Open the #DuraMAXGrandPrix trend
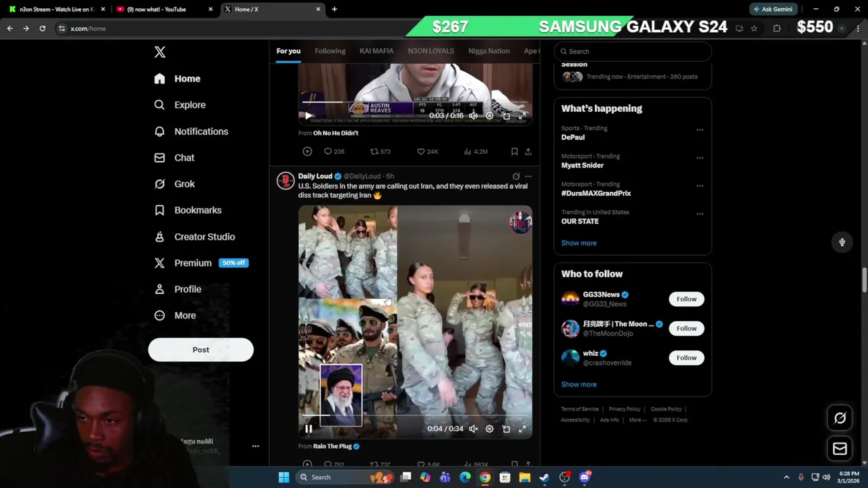 tap(596, 193)
